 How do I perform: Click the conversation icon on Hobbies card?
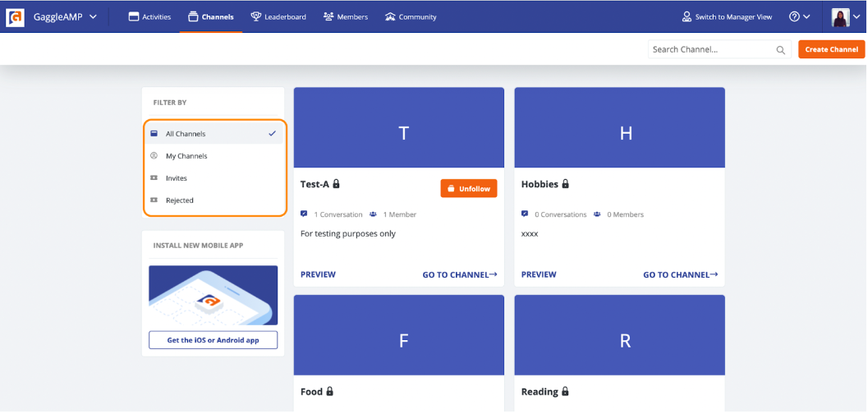[525, 214]
